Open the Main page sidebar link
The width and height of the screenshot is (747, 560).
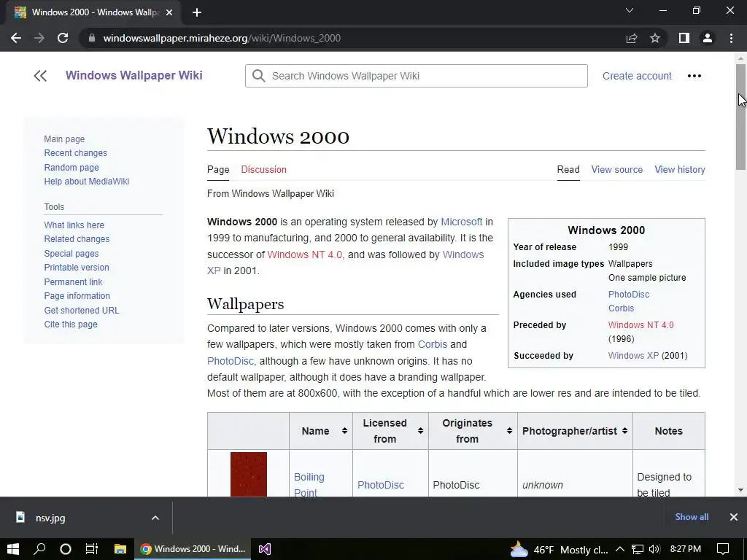(64, 139)
